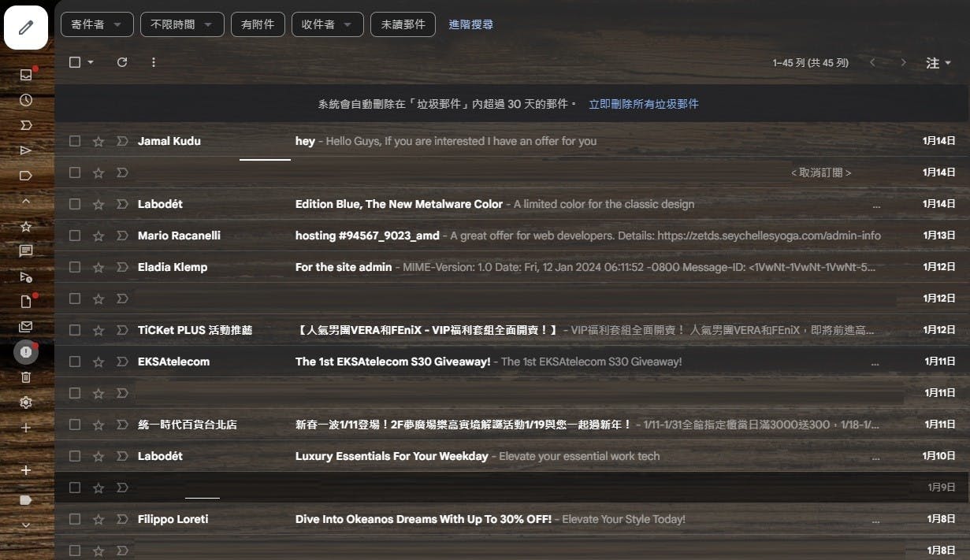Go to older page arrow

[903, 62]
